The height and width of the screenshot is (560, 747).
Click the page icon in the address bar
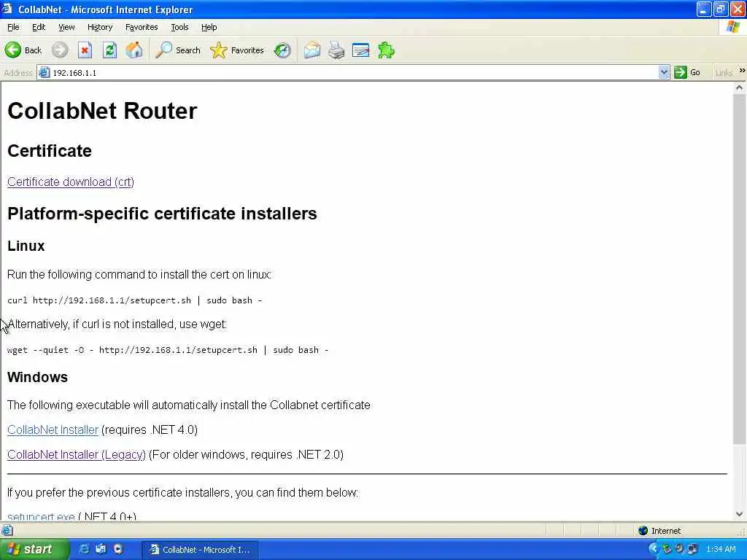(44, 72)
